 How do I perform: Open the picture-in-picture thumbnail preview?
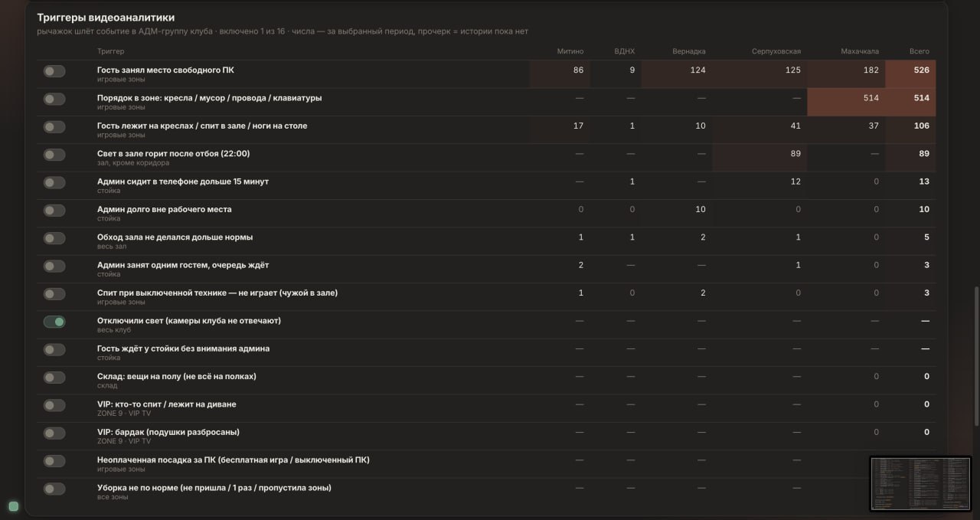(921, 483)
